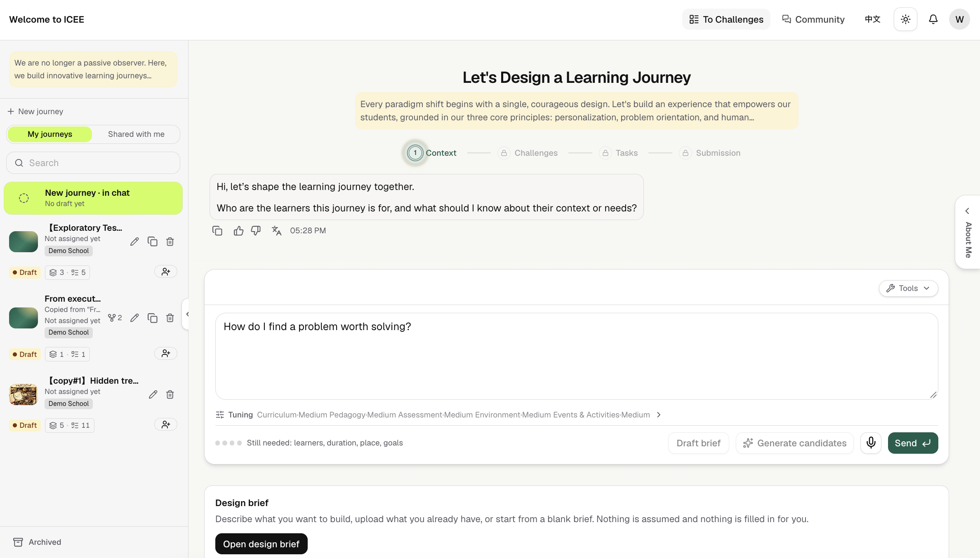The width and height of the screenshot is (980, 558).
Task: Duplicate the From execut... journey
Action: point(153,318)
